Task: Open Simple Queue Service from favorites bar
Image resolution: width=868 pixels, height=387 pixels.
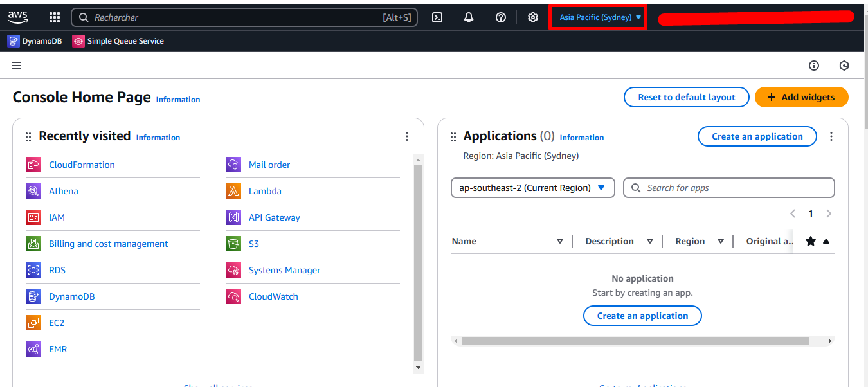Action: tap(118, 41)
